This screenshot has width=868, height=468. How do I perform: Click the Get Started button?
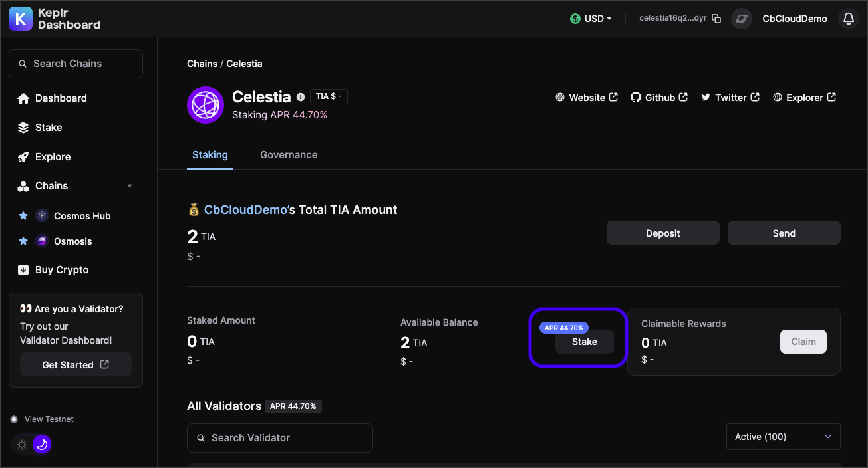pos(76,364)
